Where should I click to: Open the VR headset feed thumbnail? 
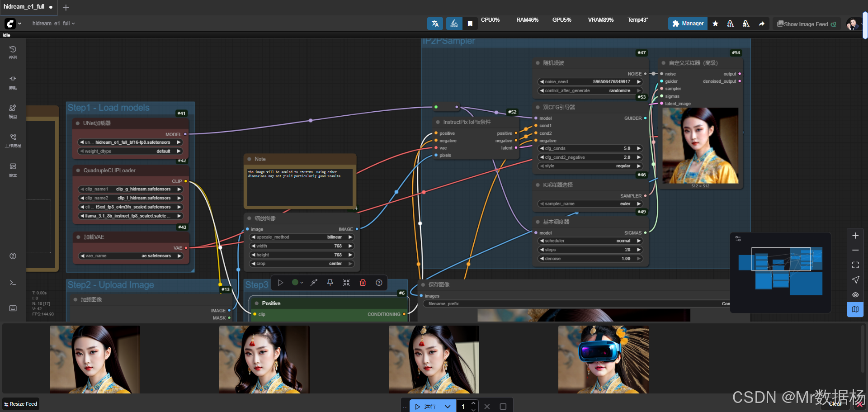604,360
